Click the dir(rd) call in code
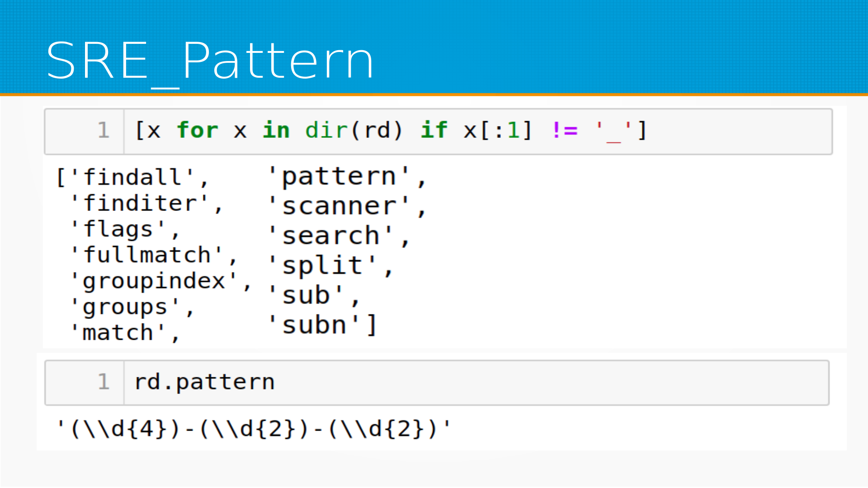Screen dimensions: 868x488 (354, 131)
